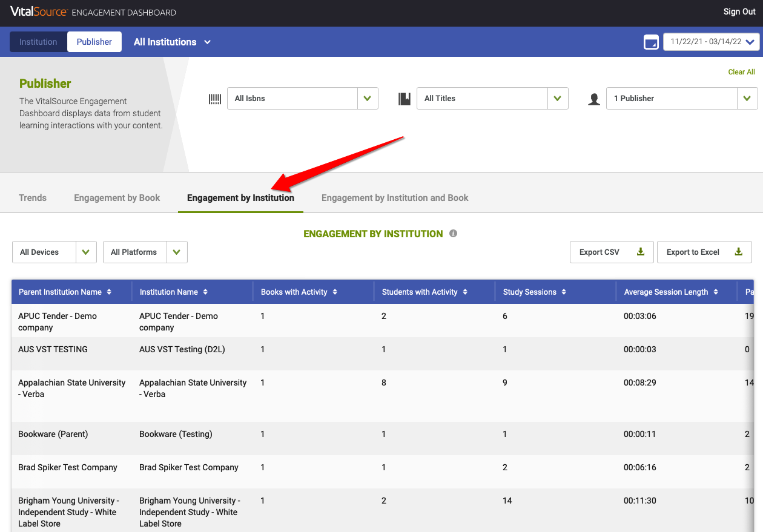Click Bookware (Testing) cell
Screen dimensions: 763x532
[x=176, y=434]
